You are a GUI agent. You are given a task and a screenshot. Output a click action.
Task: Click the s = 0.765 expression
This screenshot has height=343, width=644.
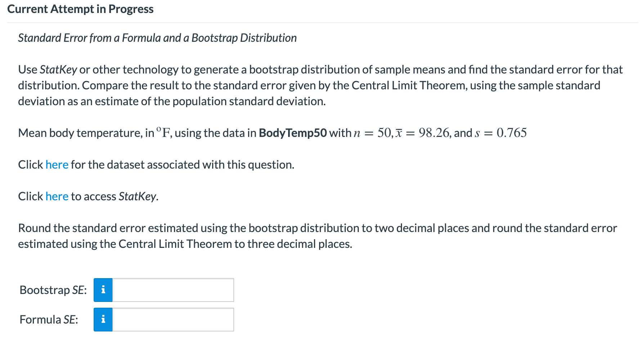[501, 133]
